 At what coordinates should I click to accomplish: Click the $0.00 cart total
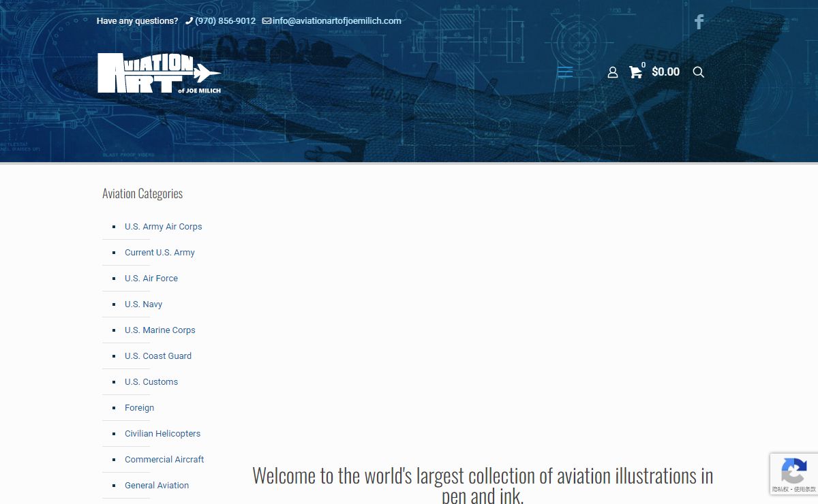click(x=665, y=72)
